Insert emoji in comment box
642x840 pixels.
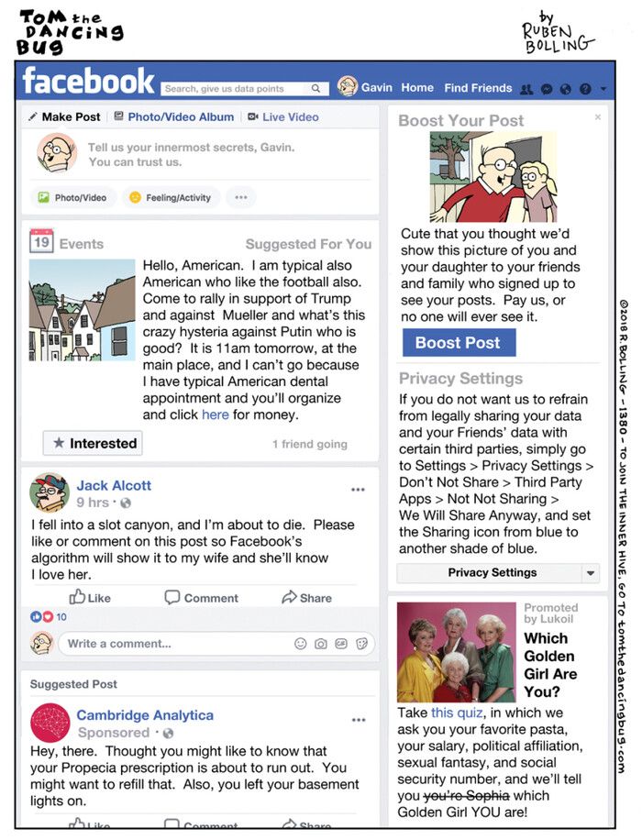coord(301,644)
